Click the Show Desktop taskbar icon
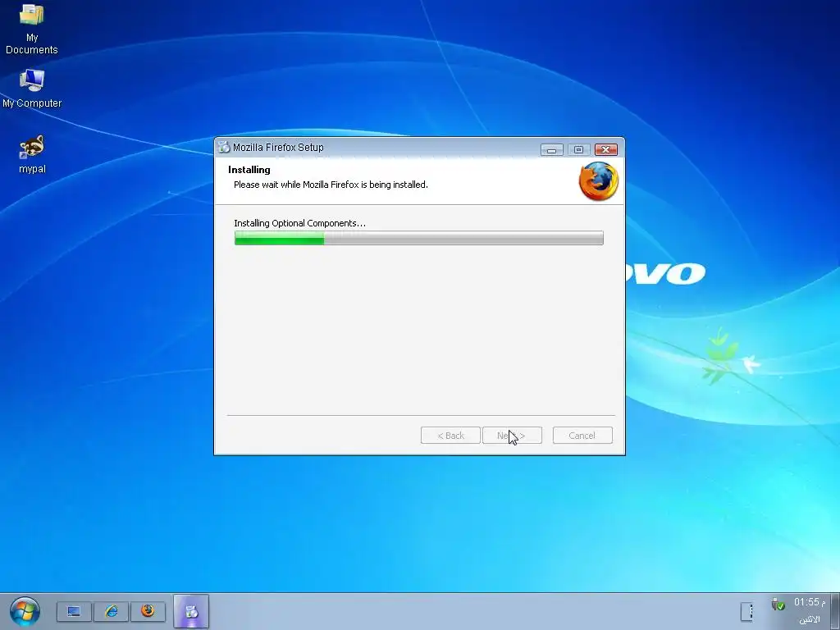840x630 pixels. click(74, 611)
